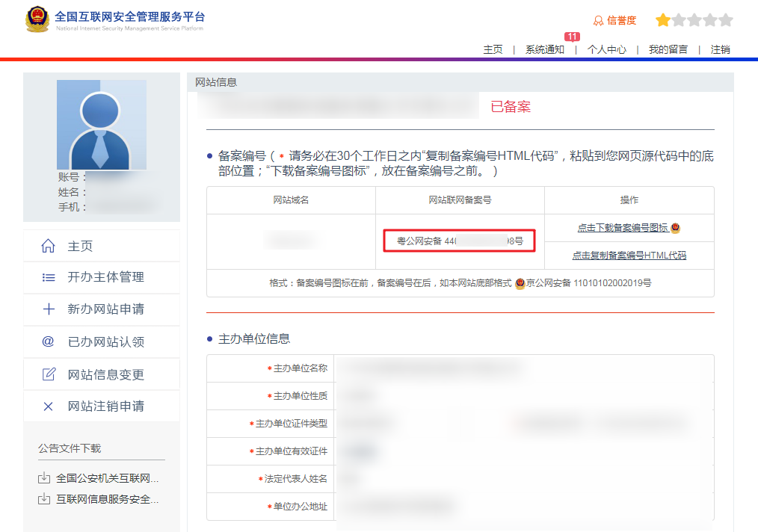
Task: Click 点击复制备案编号HTML代码 link
Action: (x=629, y=256)
